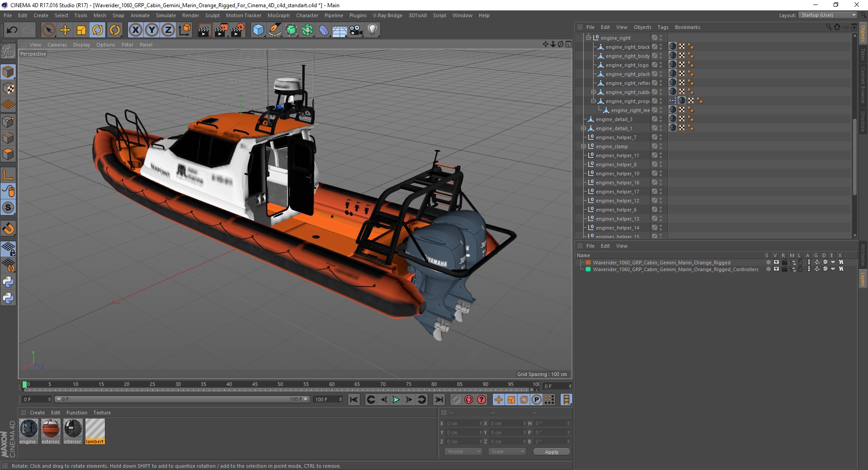Open the Spline pen tool
Image resolution: width=868 pixels, height=470 pixels.
click(274, 30)
